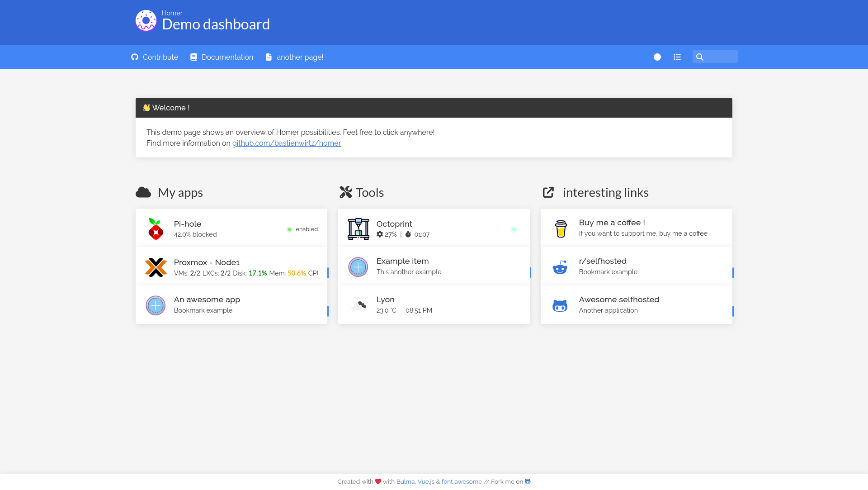Click the Proxmox X logo
The height and width of the screenshot is (490, 868).
point(156,267)
